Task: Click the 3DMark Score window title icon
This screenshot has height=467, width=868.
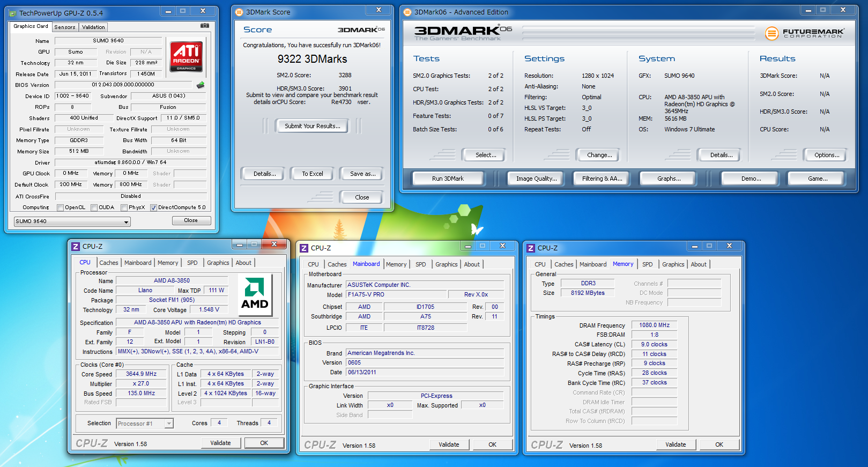Action: (x=240, y=12)
